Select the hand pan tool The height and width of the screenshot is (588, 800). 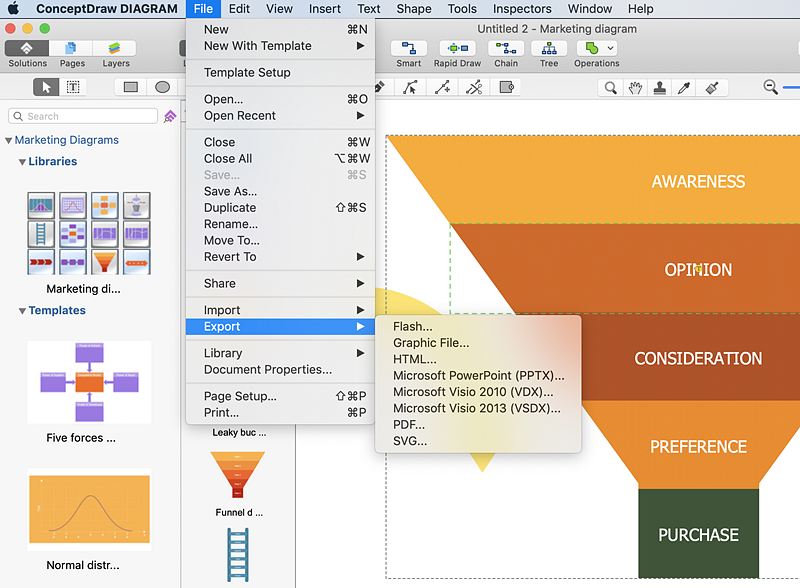point(635,88)
